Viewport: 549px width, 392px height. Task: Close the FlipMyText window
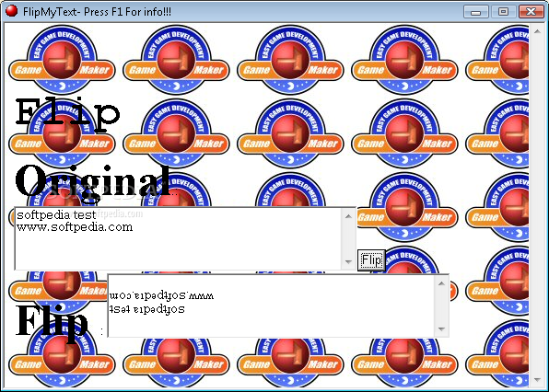(531, 12)
